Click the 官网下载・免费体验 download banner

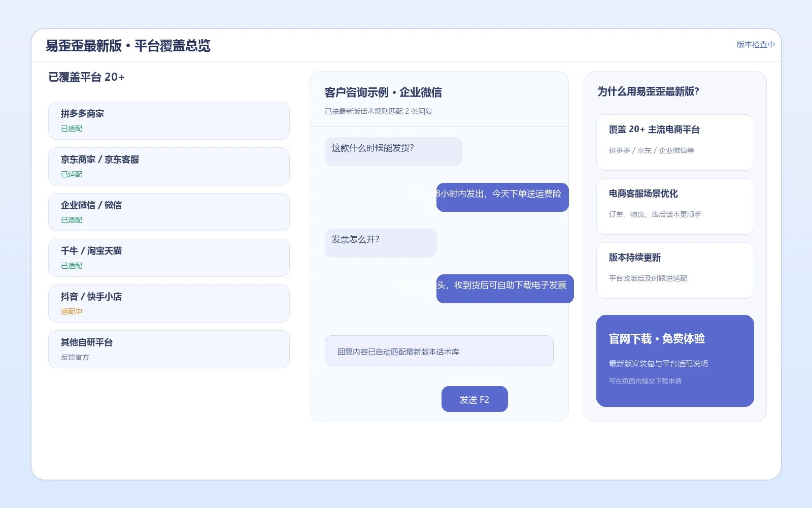point(675,361)
